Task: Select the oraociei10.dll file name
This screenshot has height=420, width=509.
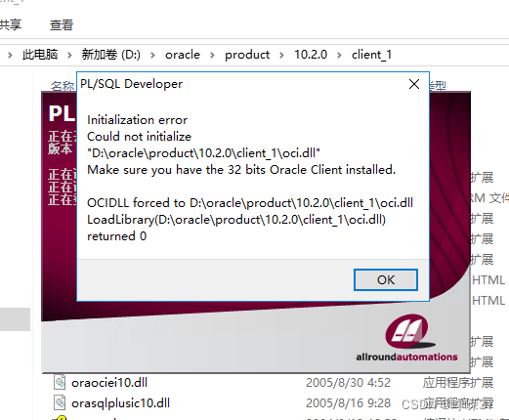Action: pos(109,383)
